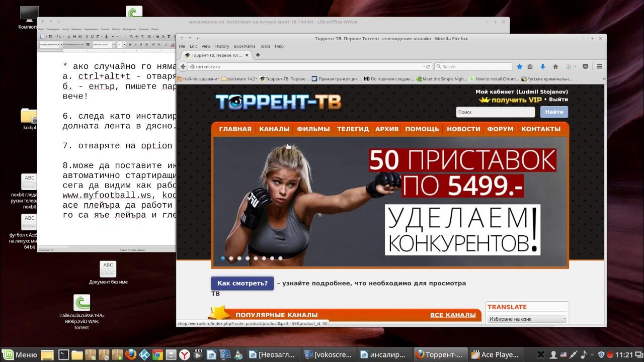The image size is (644, 362).
Task: Expand the slackware 14.2 bookmarks folder
Action: coord(239,79)
